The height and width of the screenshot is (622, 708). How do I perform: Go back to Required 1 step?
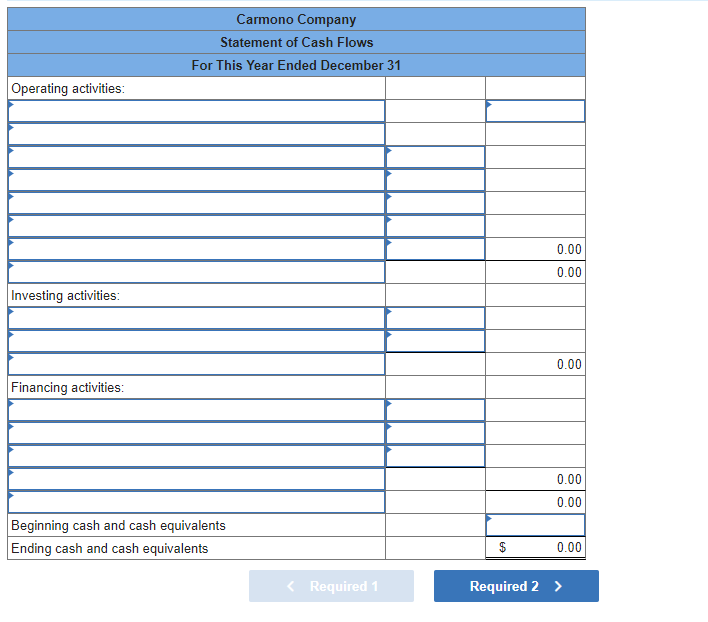(331, 586)
